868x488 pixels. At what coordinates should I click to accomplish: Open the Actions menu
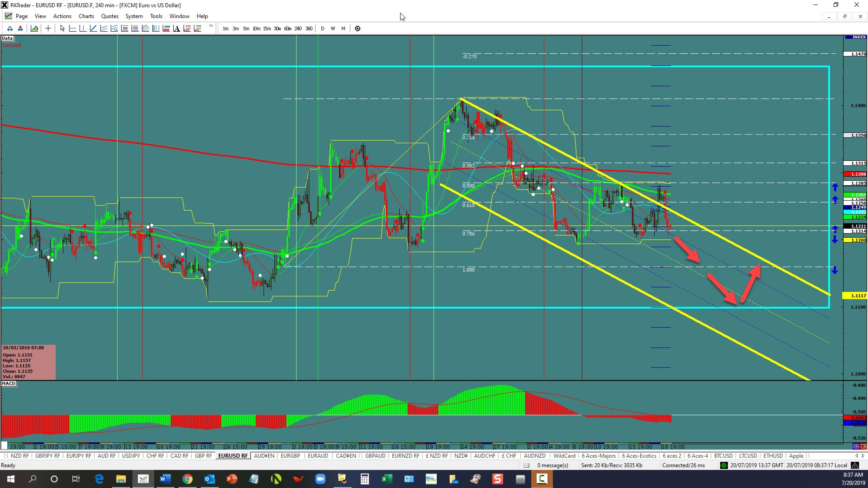(62, 16)
